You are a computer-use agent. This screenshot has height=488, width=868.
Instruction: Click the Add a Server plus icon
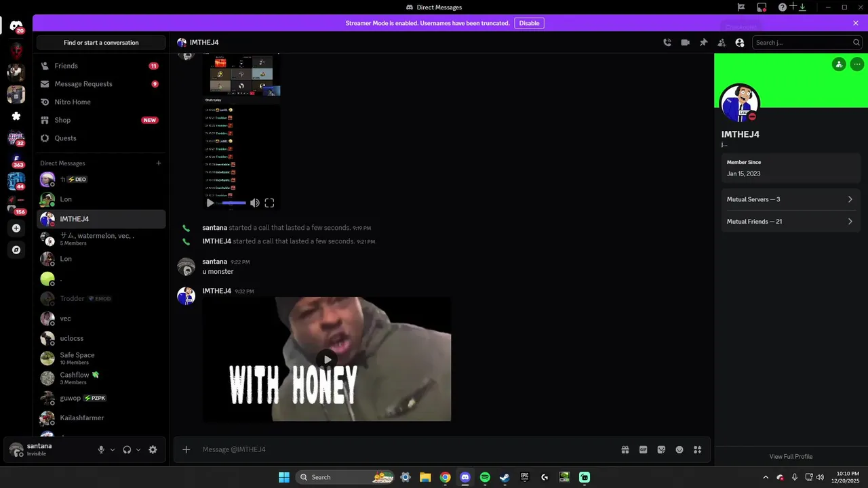click(x=16, y=228)
